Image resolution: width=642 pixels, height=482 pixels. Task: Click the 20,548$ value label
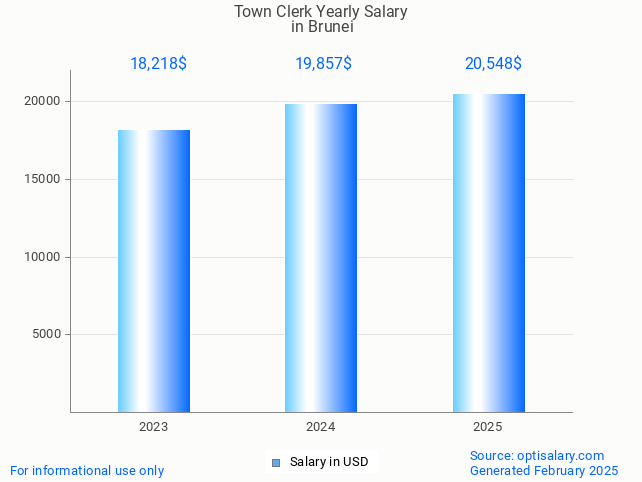(493, 64)
